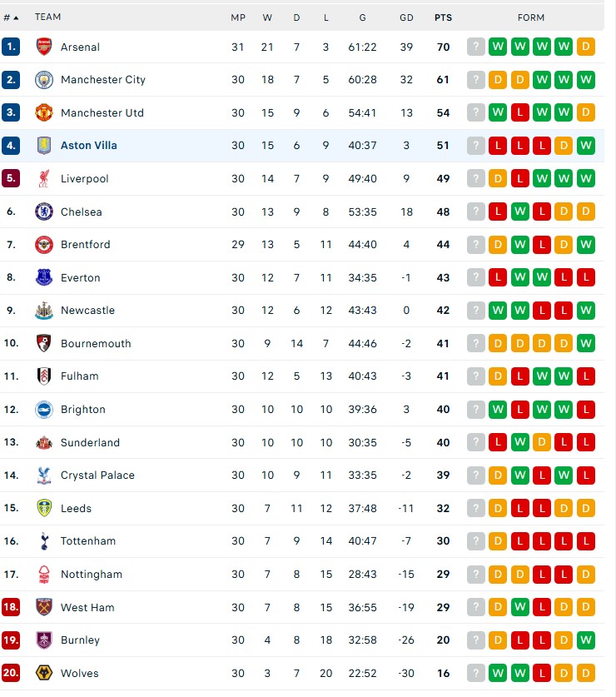Select the Newcastle crest icon

(x=43, y=310)
